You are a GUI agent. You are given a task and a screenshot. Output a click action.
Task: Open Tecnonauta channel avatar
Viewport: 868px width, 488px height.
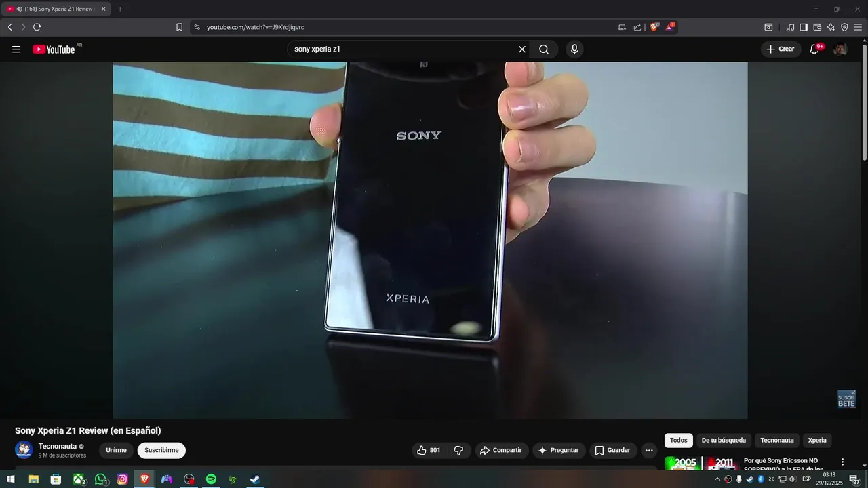[24, 450]
